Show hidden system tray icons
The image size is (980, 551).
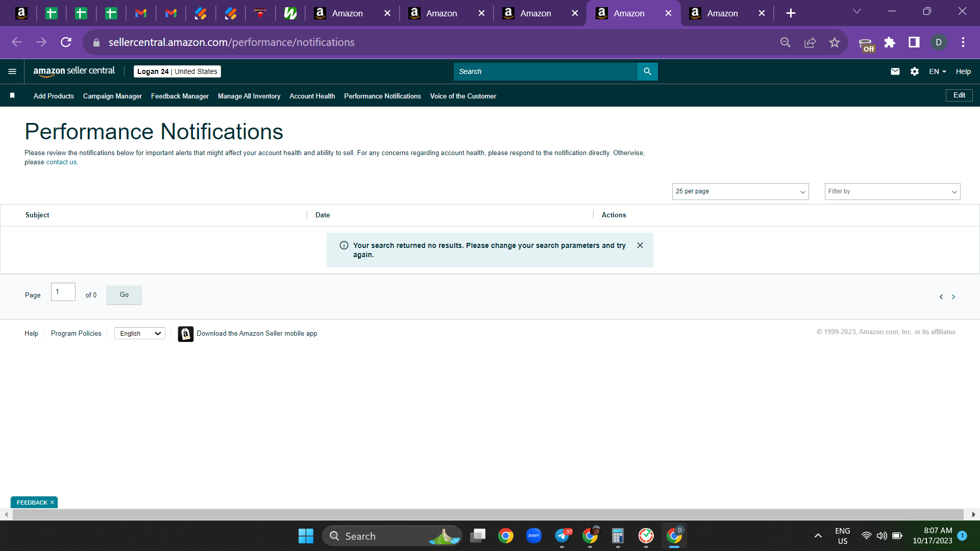[818, 536]
